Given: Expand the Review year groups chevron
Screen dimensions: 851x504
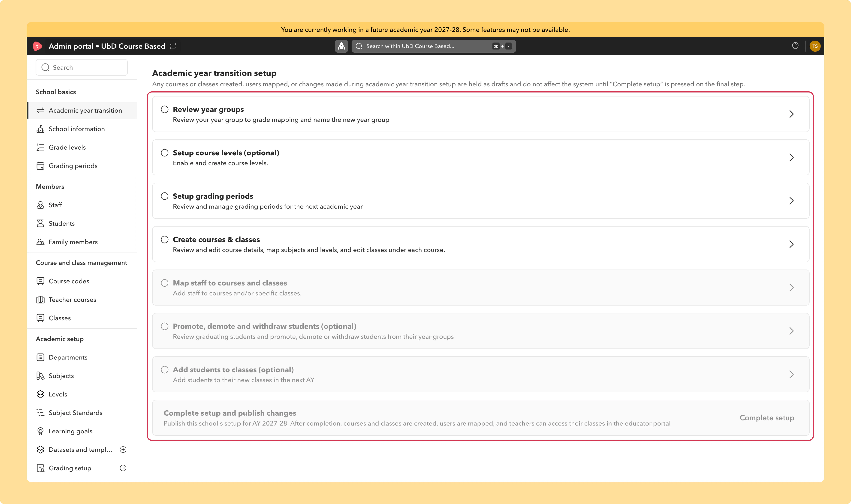Looking at the screenshot, I should [791, 114].
